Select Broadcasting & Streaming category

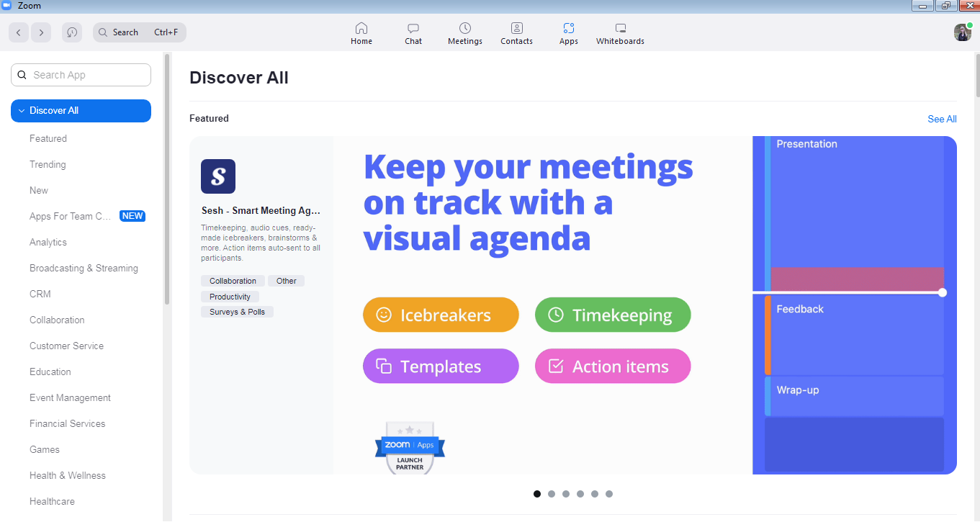tap(84, 268)
